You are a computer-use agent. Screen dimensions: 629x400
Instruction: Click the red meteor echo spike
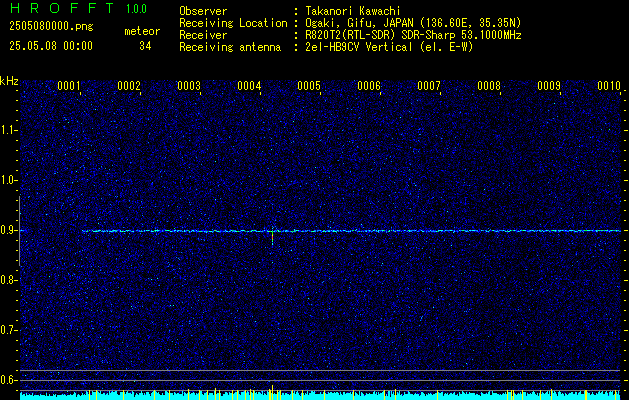coord(272,238)
